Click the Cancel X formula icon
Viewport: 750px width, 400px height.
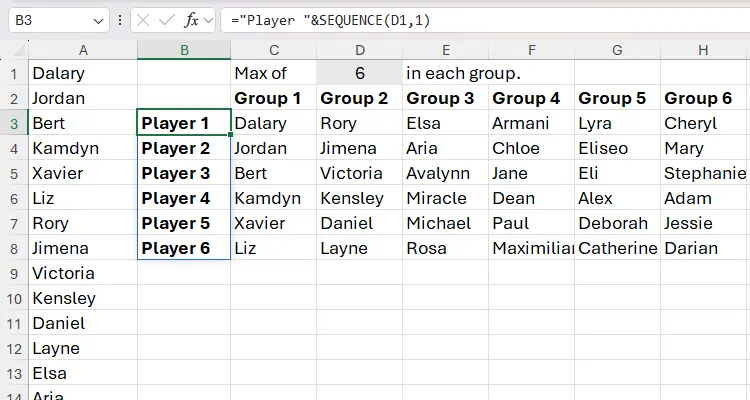[x=141, y=20]
